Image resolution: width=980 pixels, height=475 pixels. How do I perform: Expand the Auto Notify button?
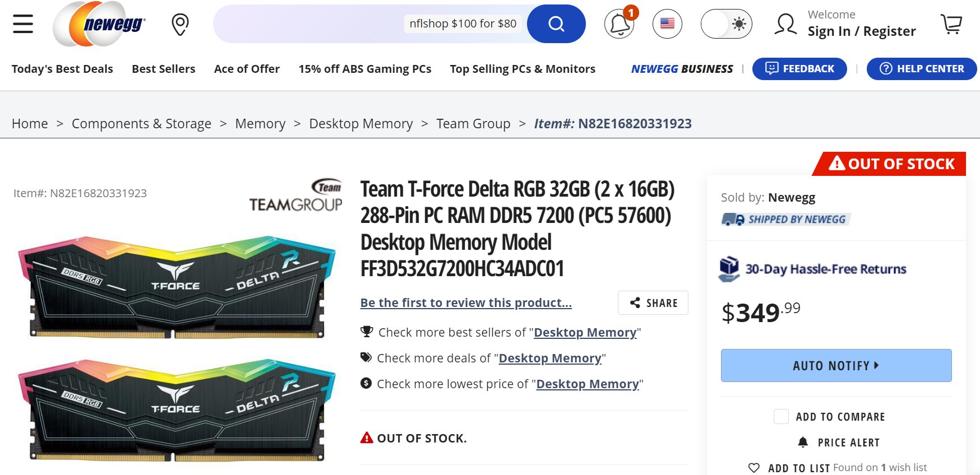(836, 366)
